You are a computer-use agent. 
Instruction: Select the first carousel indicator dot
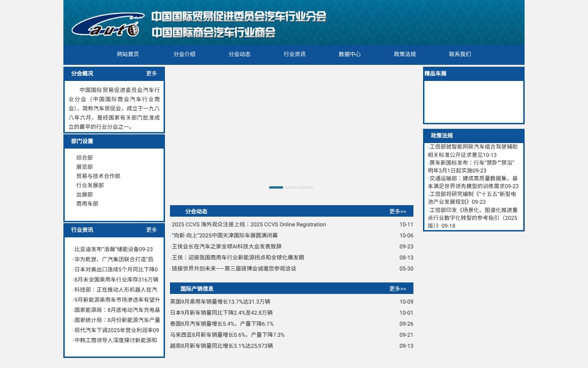pos(276,187)
